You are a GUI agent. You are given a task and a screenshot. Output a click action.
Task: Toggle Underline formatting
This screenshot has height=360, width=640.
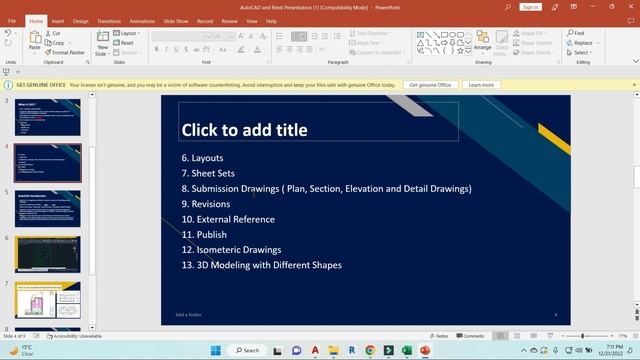click(x=176, y=49)
